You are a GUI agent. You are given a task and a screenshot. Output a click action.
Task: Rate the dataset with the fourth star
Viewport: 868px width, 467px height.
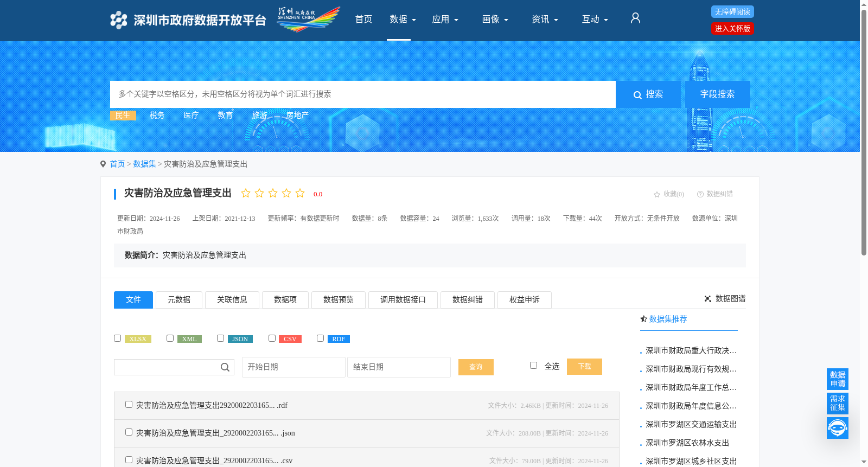pos(286,193)
